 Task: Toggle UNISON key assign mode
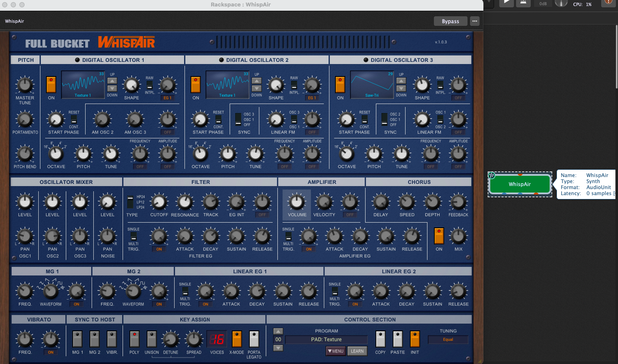point(152,339)
